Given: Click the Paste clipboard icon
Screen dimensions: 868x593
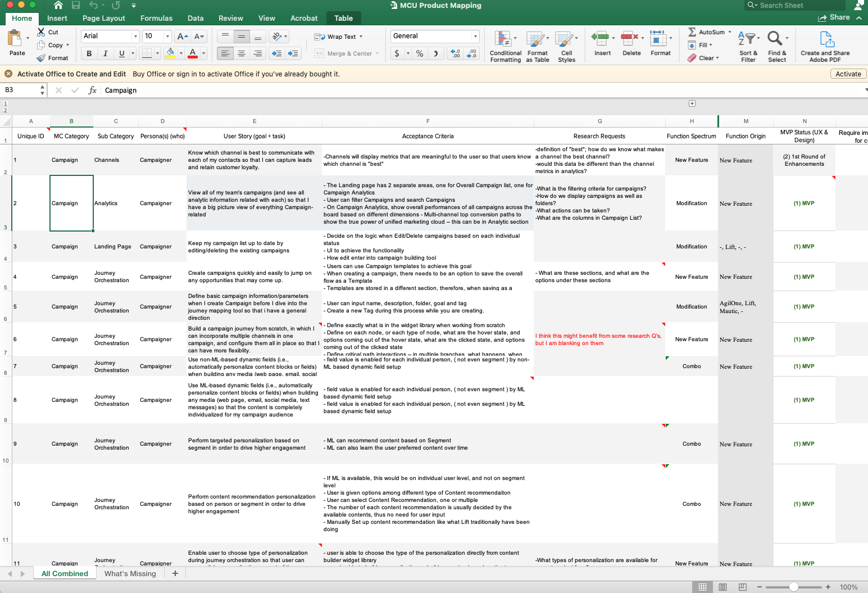Looking at the screenshot, I should click(15, 39).
